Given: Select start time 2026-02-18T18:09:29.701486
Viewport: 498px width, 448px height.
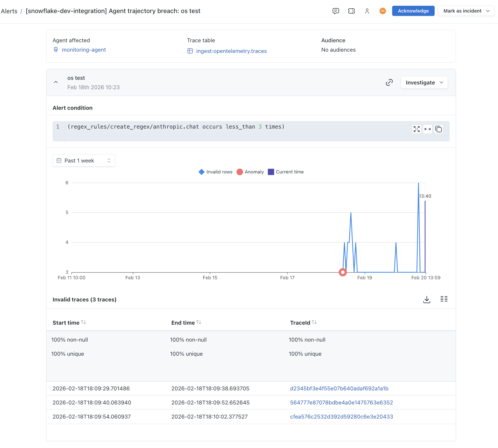Looking at the screenshot, I should click(x=91, y=389).
